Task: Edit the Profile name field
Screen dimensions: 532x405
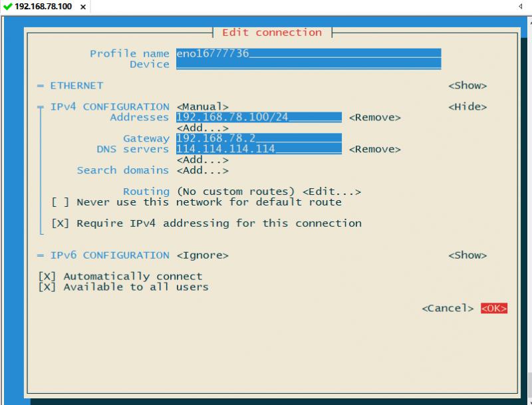Action: tap(309, 54)
